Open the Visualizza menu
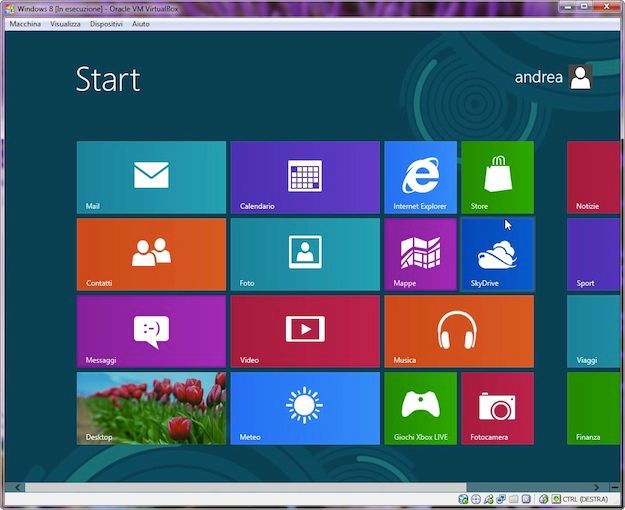625x510 pixels. 65,24
